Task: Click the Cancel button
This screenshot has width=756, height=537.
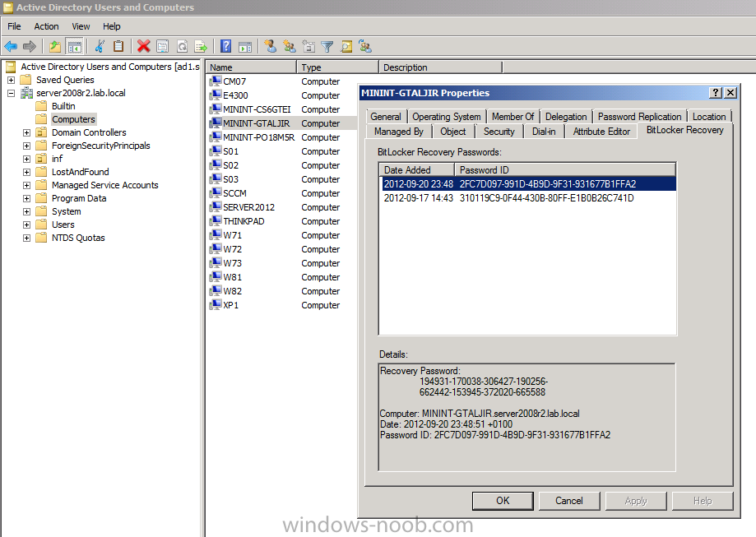Action: pos(569,501)
